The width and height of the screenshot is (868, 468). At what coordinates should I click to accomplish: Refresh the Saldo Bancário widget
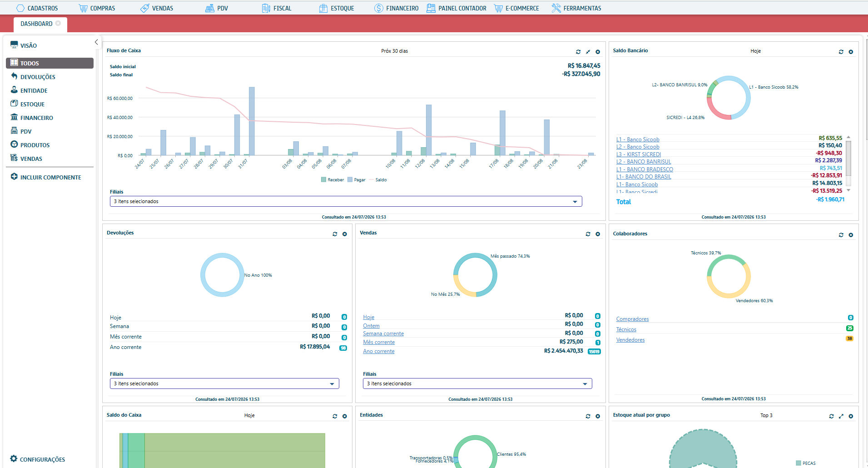[841, 52]
